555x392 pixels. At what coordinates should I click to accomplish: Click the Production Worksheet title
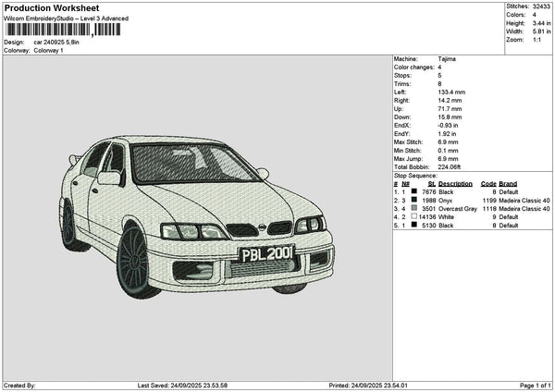(x=52, y=7)
